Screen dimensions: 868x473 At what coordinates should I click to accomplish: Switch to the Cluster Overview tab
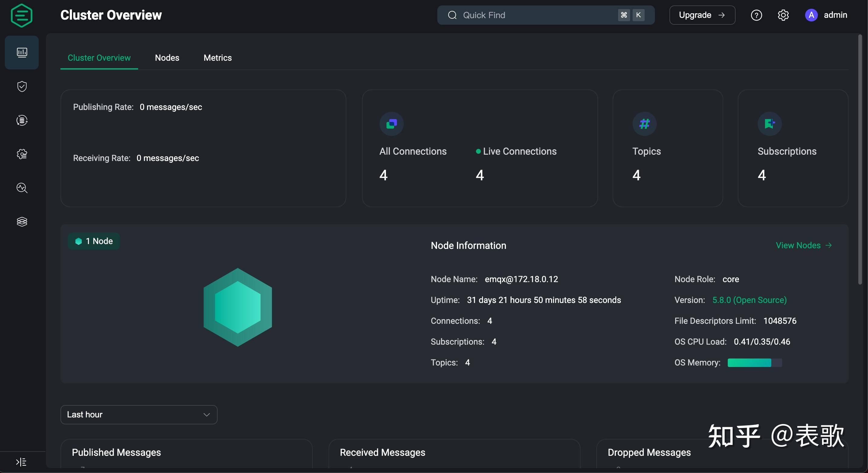tap(99, 58)
